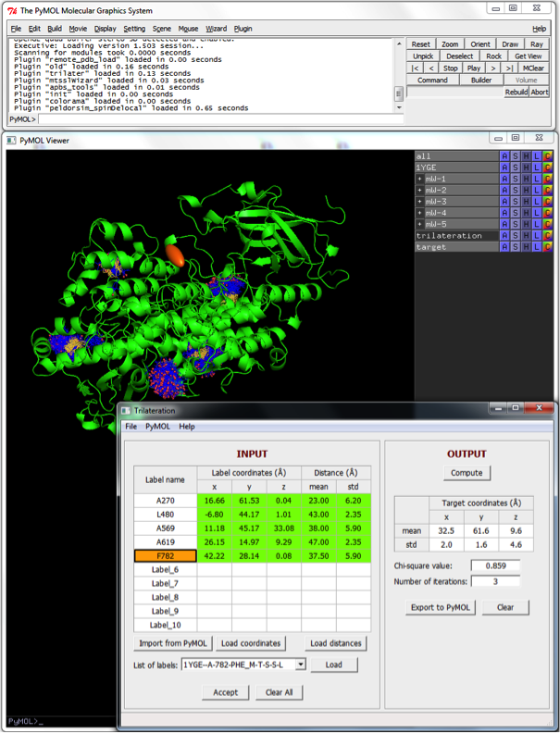Viewport: 560px width, 733px height.
Task: Click the H hide button for trilateration
Action: click(x=526, y=236)
